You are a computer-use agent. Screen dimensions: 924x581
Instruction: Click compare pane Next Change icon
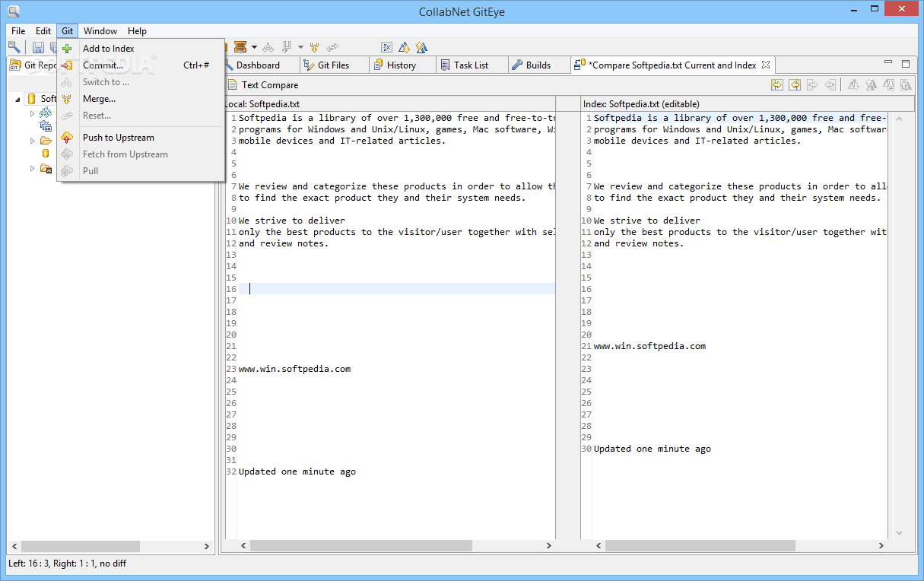pyautogui.click(x=888, y=85)
